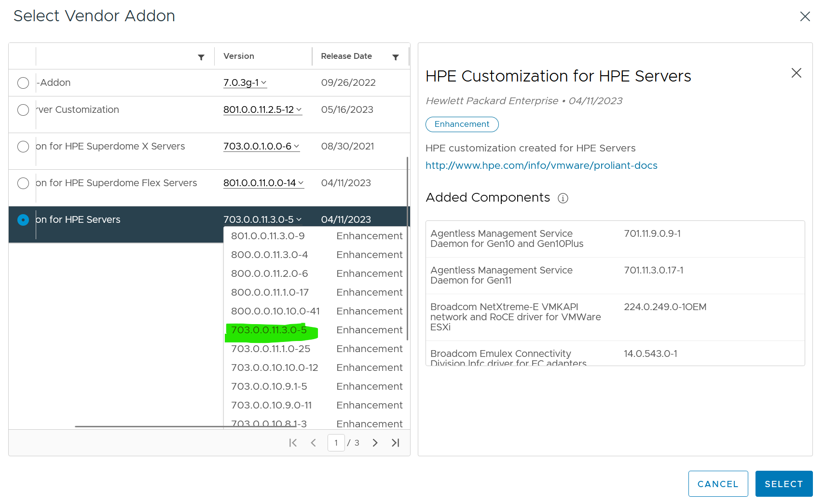Image resolution: width=824 pixels, height=504 pixels.
Task: Jump to the first page of results
Action: point(292,442)
